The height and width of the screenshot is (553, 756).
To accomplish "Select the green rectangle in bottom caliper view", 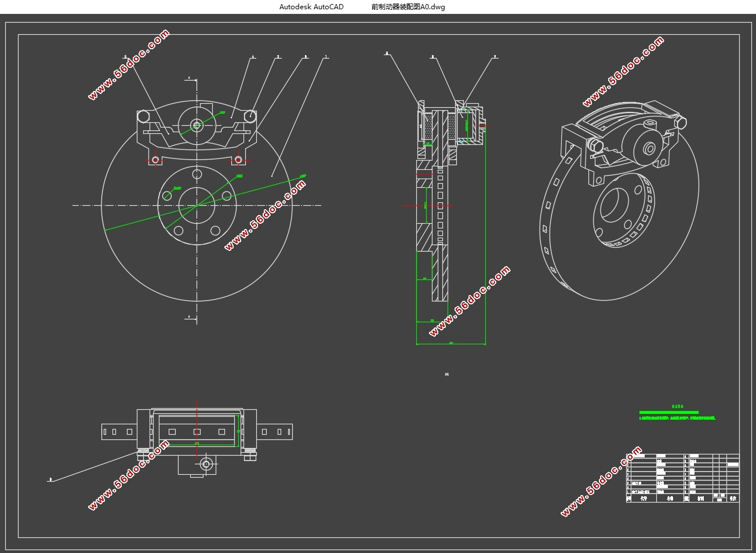I will pos(197,430).
